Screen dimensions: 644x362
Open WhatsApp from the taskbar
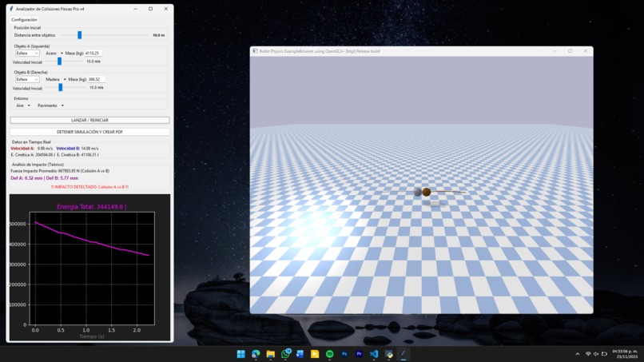click(x=285, y=354)
